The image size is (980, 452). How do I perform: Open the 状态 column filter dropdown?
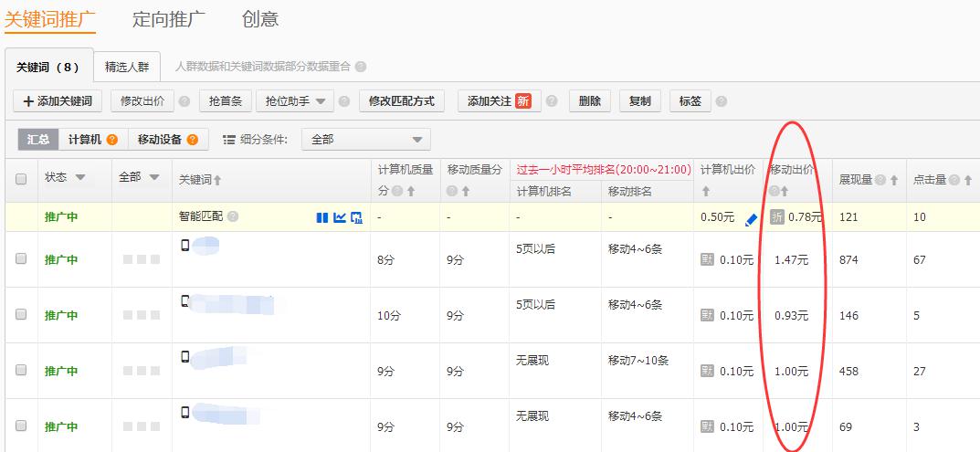pos(80,177)
